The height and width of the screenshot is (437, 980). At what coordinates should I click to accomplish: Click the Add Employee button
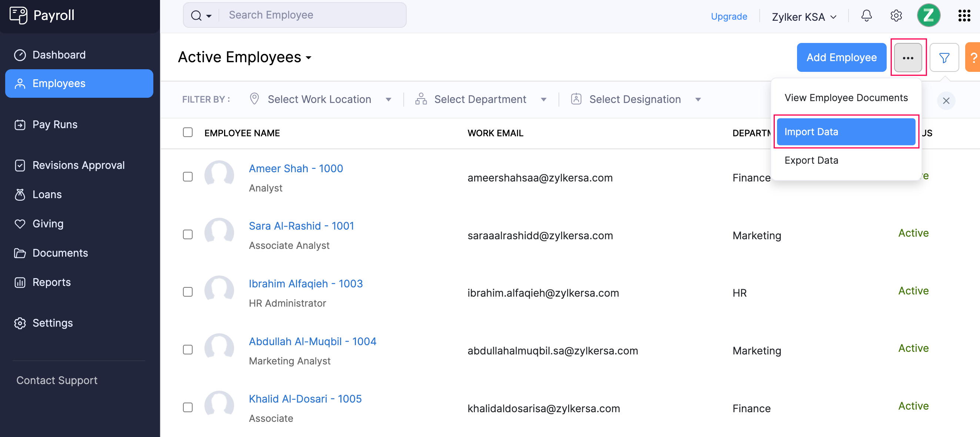[841, 57]
